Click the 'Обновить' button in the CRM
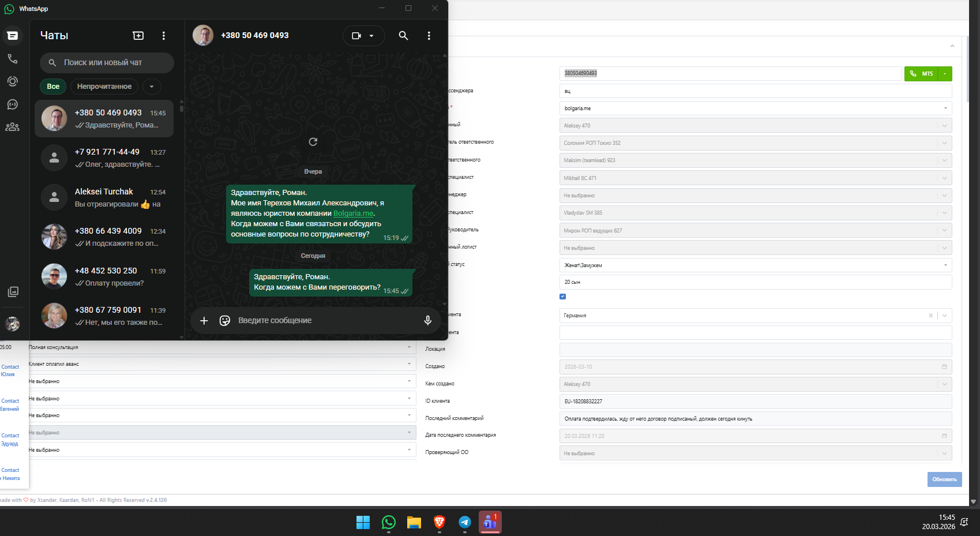 [x=944, y=479]
